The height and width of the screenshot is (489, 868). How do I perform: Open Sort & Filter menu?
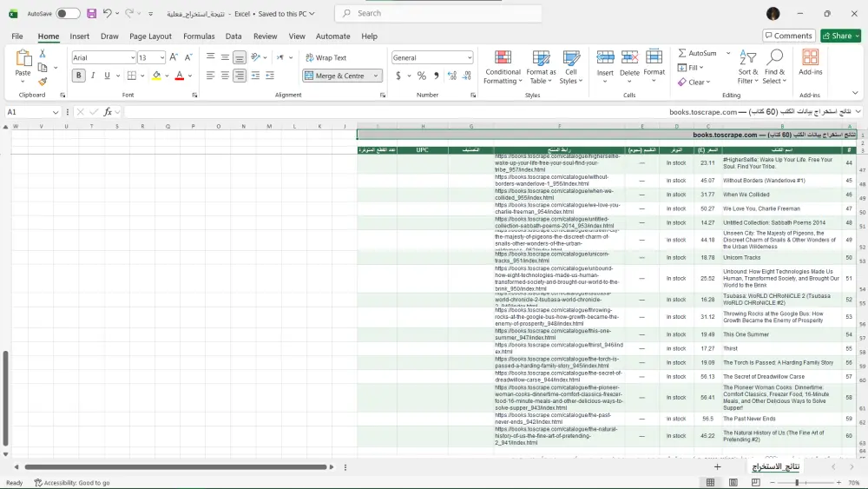(748, 67)
